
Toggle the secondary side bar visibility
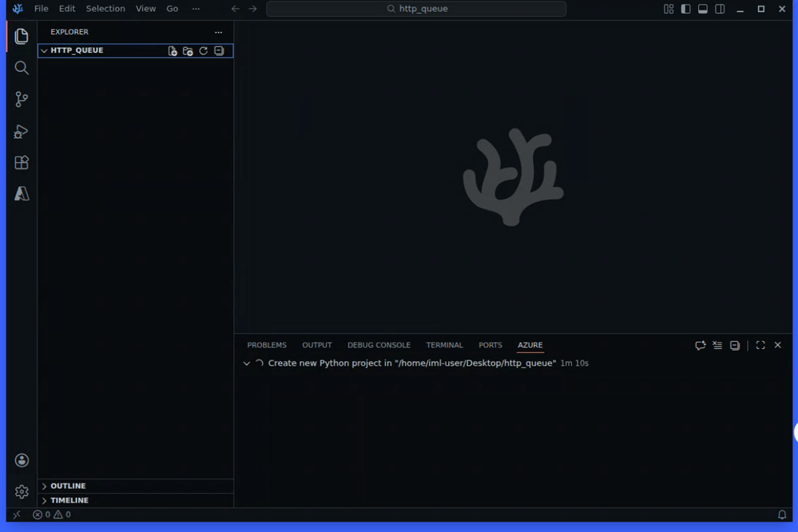720,9
